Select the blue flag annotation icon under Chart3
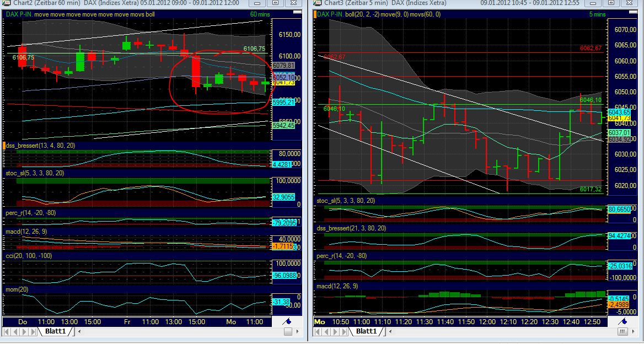 coord(623,322)
